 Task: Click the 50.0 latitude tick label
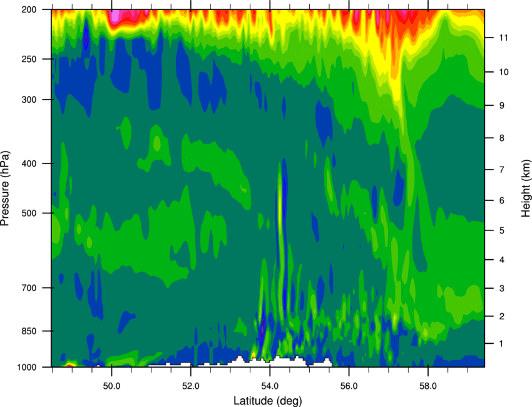tap(111, 386)
